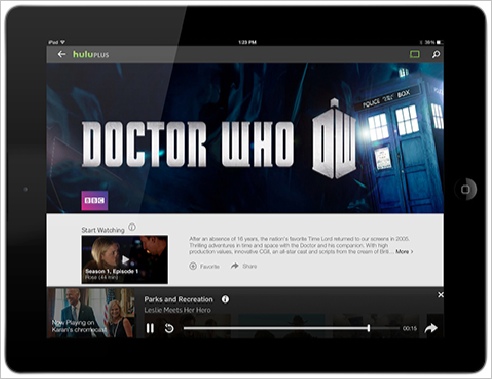Open the Chromecast cast screen icon
This screenshot has width=492, height=379.
(415, 54)
